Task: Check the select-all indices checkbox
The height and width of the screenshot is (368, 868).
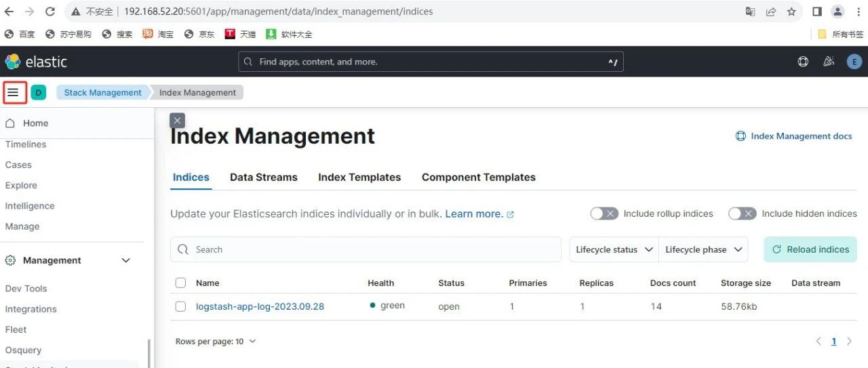Action: [180, 283]
